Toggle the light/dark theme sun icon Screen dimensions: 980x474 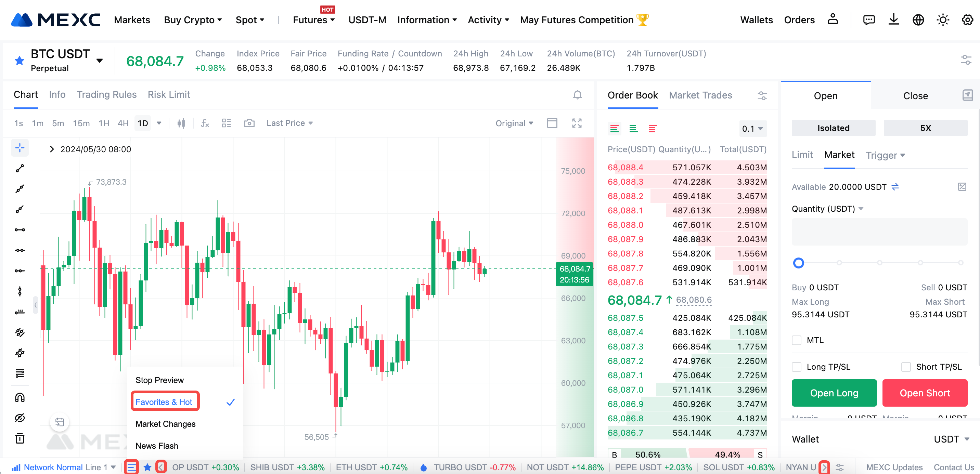[x=943, y=20]
